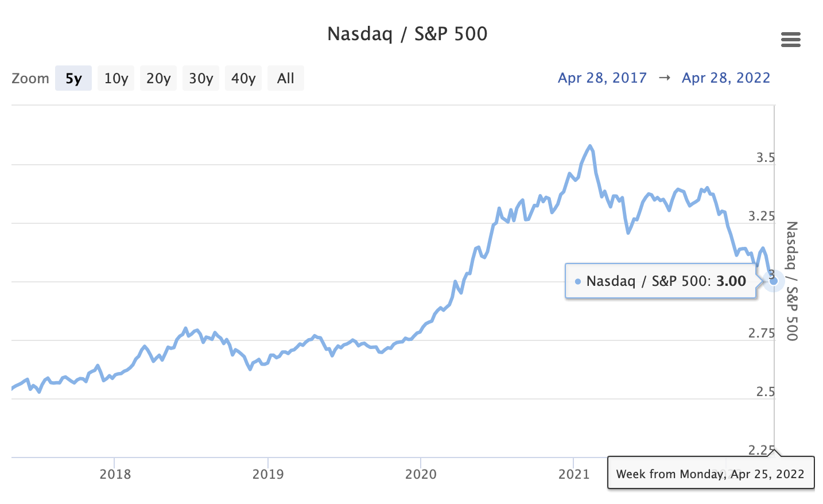The height and width of the screenshot is (504, 823).
Task: Set zoom range to 40y
Action: click(243, 79)
